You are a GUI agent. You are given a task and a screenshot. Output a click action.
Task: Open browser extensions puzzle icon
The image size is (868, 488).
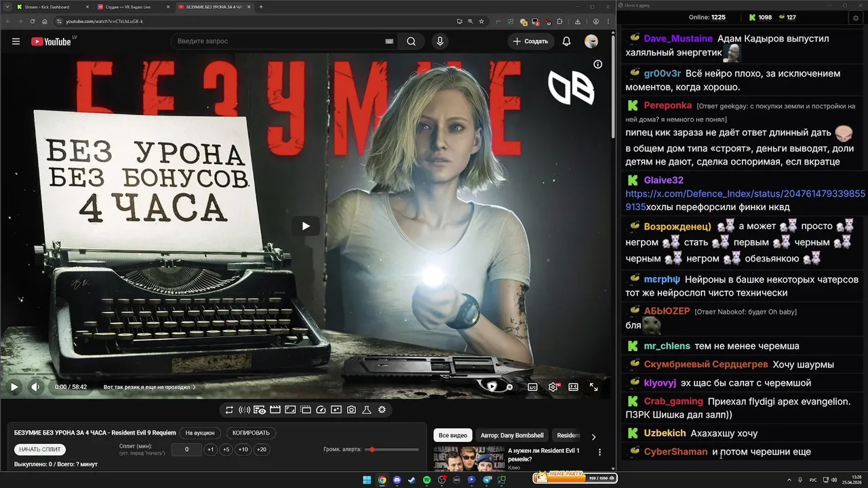pos(559,21)
